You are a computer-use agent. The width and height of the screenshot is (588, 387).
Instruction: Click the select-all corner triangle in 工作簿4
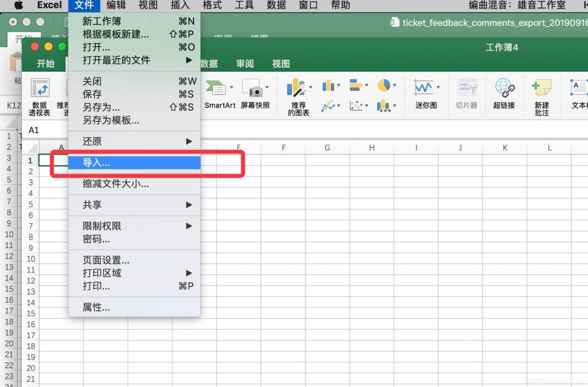[x=33, y=148]
